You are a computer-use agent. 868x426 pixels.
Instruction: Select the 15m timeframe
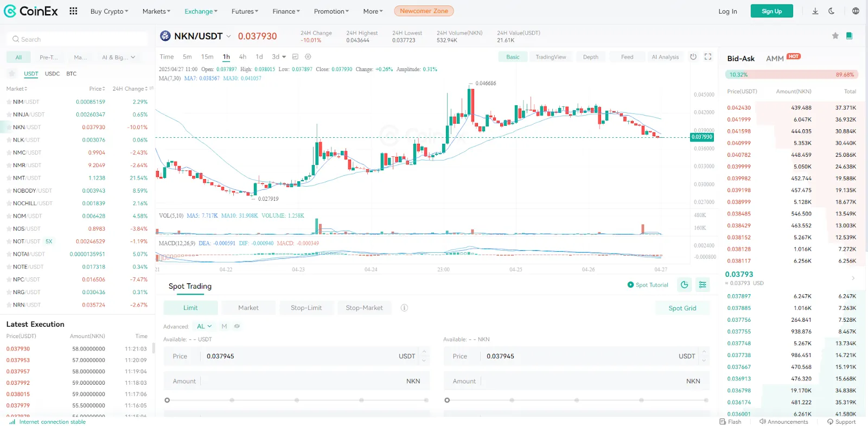pos(207,56)
